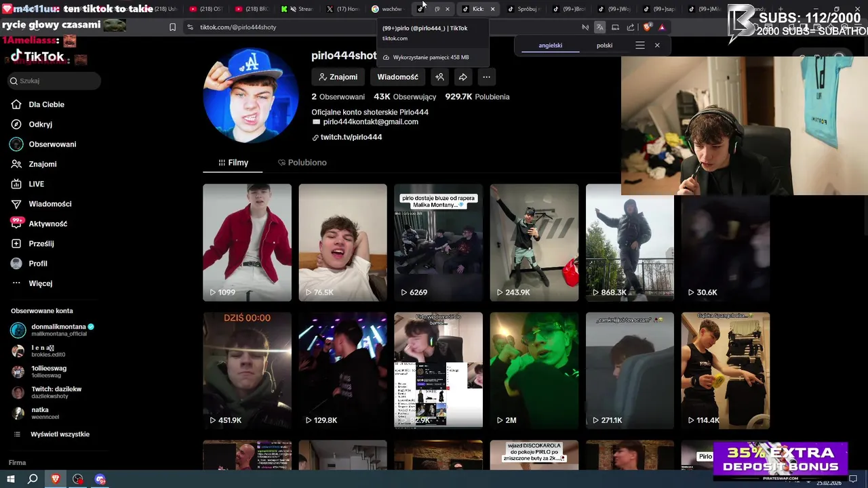The height and width of the screenshot is (488, 868).
Task: Open Discord from the taskbar
Action: (100, 479)
